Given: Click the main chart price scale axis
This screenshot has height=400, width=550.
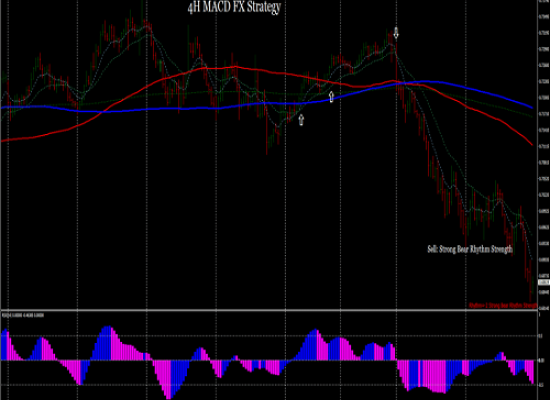Looking at the screenshot, I should pos(544,154).
